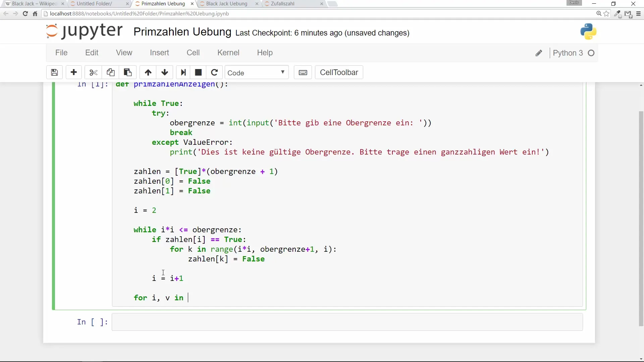The height and width of the screenshot is (362, 644).
Task: Rename notebook title Primzahlen Uebung
Action: (x=182, y=32)
